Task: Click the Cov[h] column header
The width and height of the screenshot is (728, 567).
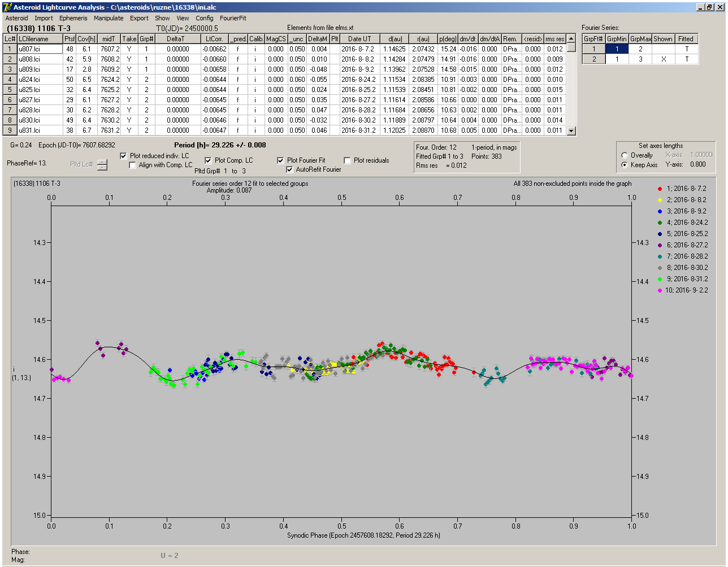Action: point(87,39)
